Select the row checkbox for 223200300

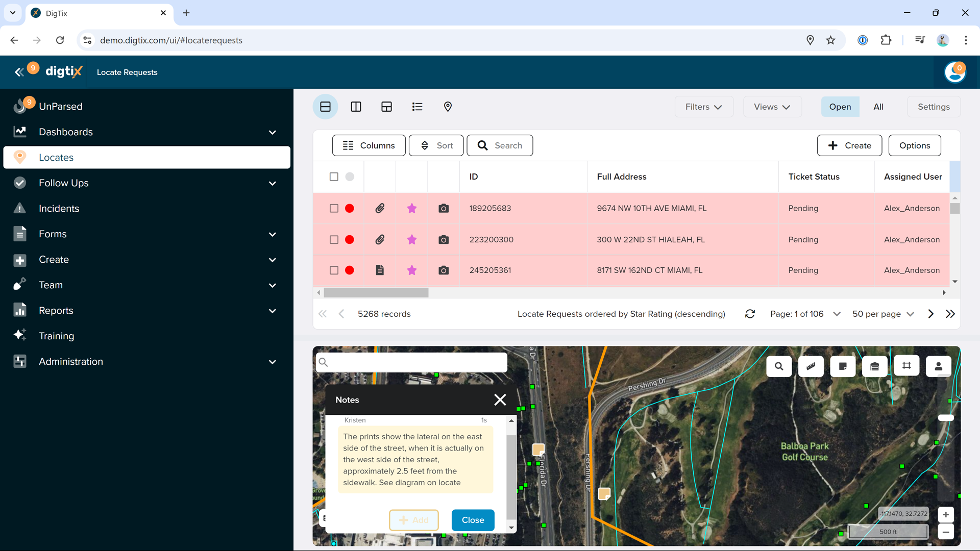pyautogui.click(x=334, y=240)
